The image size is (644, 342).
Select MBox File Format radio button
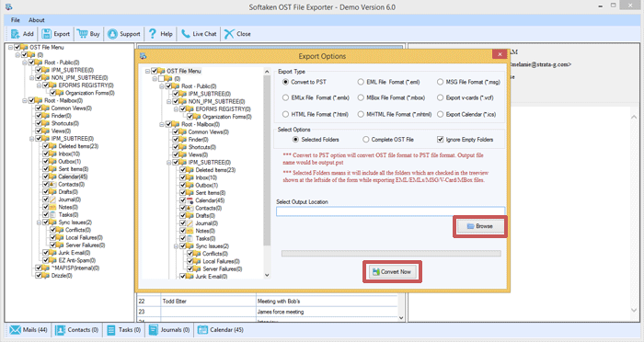361,97
